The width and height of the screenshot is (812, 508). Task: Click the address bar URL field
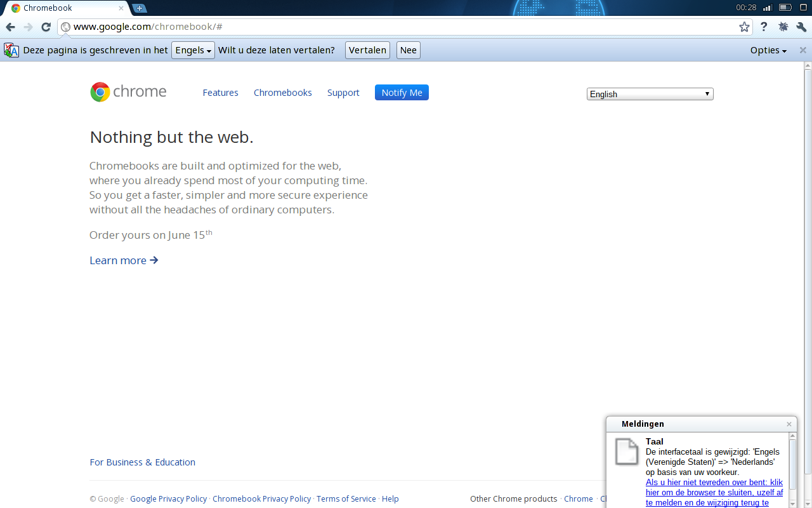(x=405, y=27)
